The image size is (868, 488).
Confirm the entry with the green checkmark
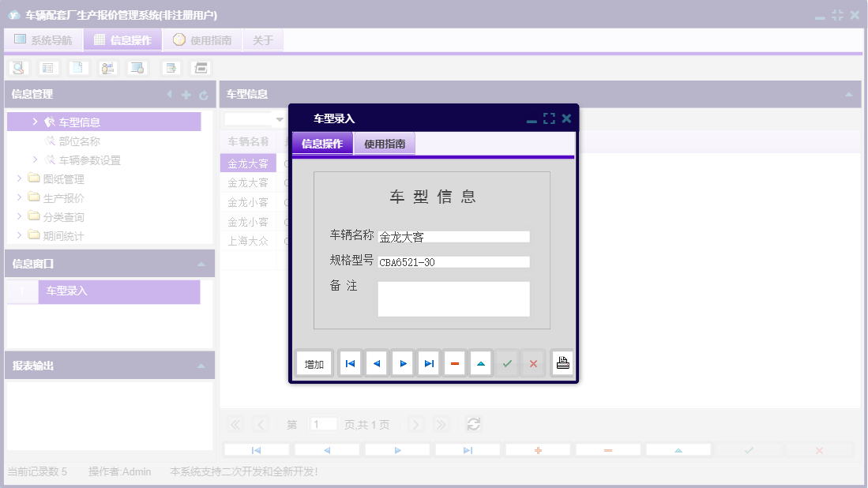pos(506,362)
